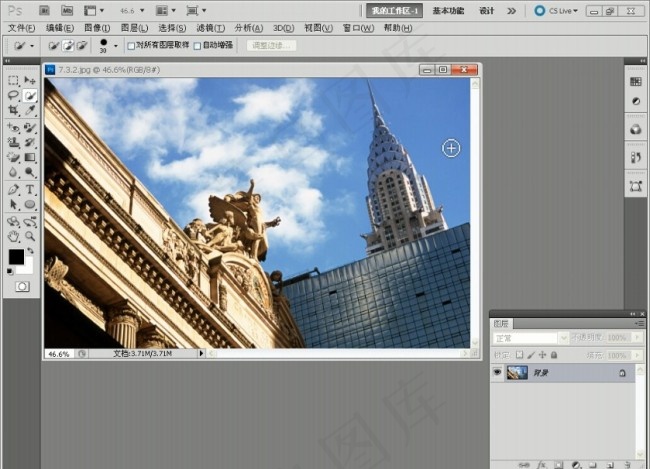Hide the 背景 layer visibility eye
Screen dimensions: 650x469
click(497, 372)
